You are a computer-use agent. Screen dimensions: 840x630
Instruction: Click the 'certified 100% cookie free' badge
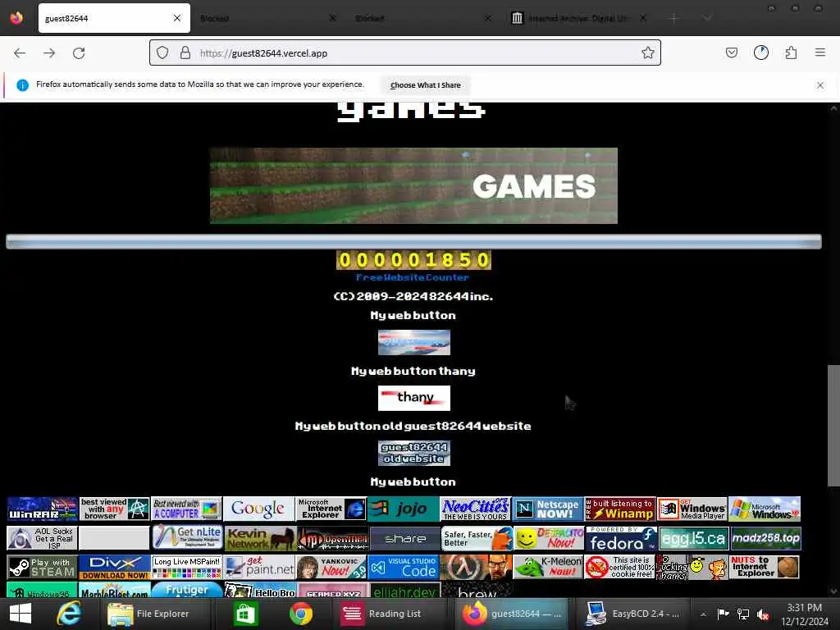pyautogui.click(x=620, y=567)
